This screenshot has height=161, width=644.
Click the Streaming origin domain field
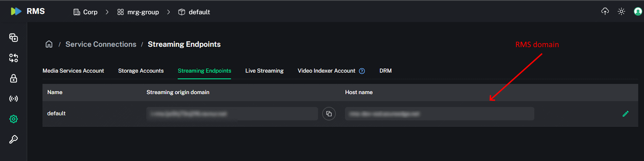(232, 114)
